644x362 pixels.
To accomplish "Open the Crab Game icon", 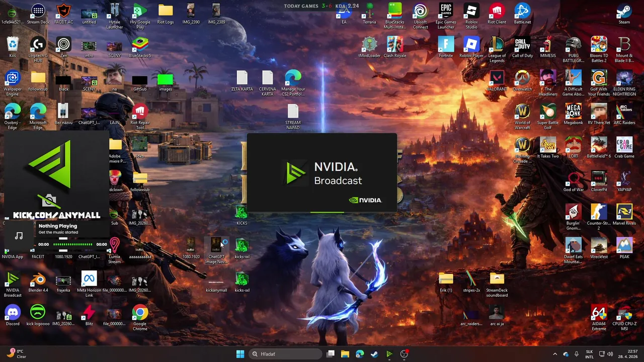I will (x=624, y=148).
